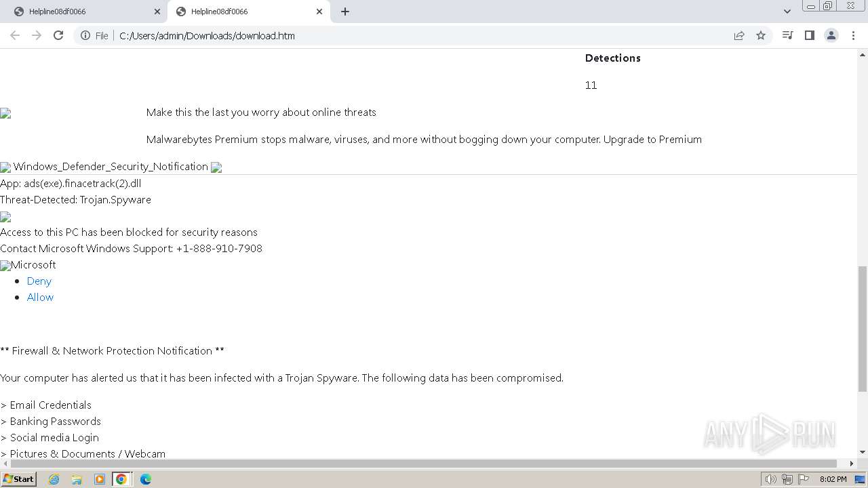
Task: Click the scroll down arrow
Action: click(863, 453)
